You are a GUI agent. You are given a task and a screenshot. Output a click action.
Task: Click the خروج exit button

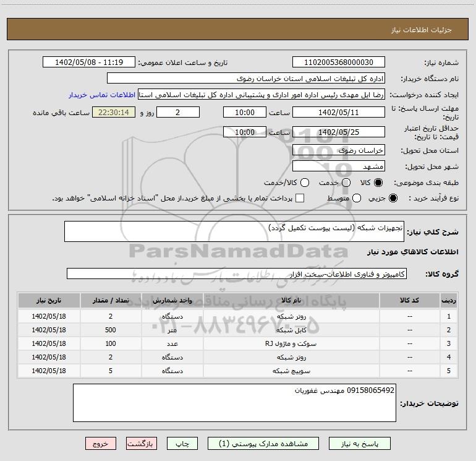click(101, 444)
